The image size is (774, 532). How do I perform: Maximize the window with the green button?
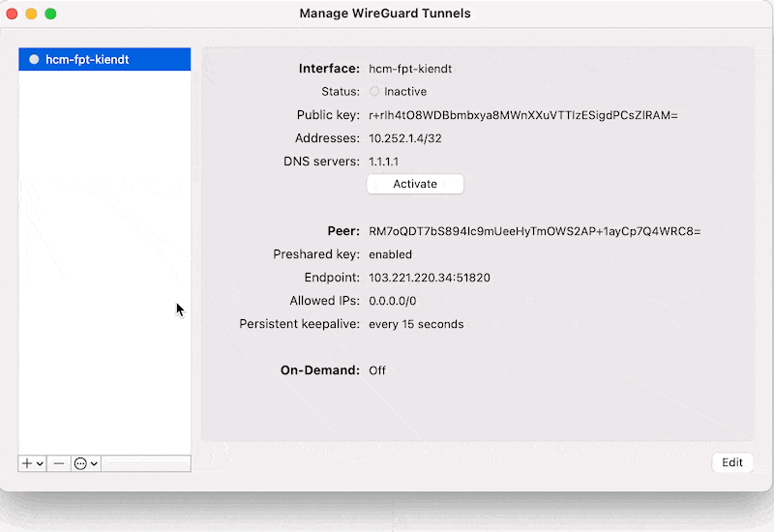click(x=51, y=14)
